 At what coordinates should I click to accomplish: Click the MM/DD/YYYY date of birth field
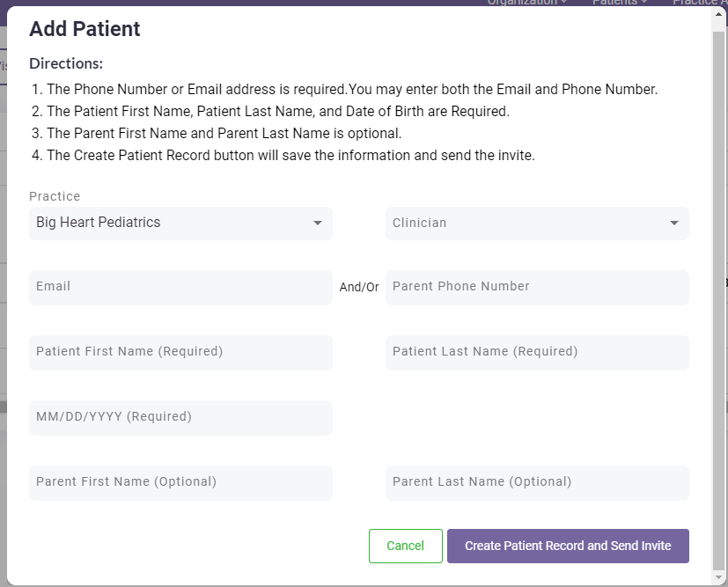click(180, 417)
